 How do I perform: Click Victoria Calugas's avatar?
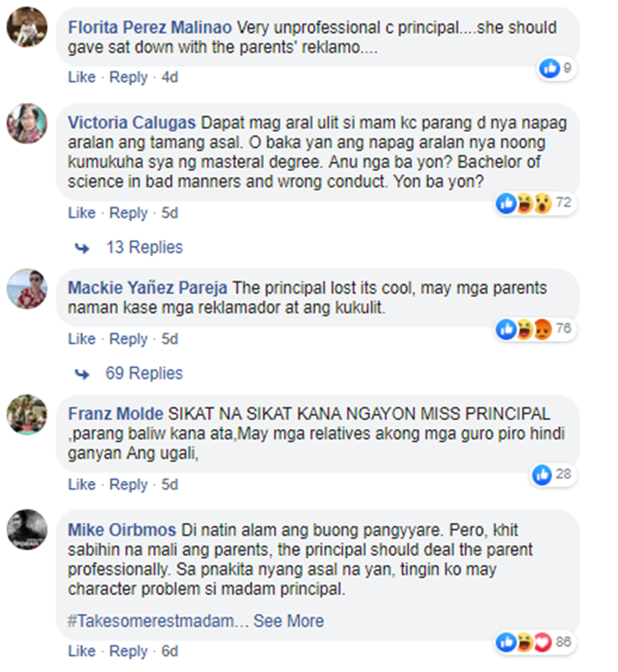27,124
